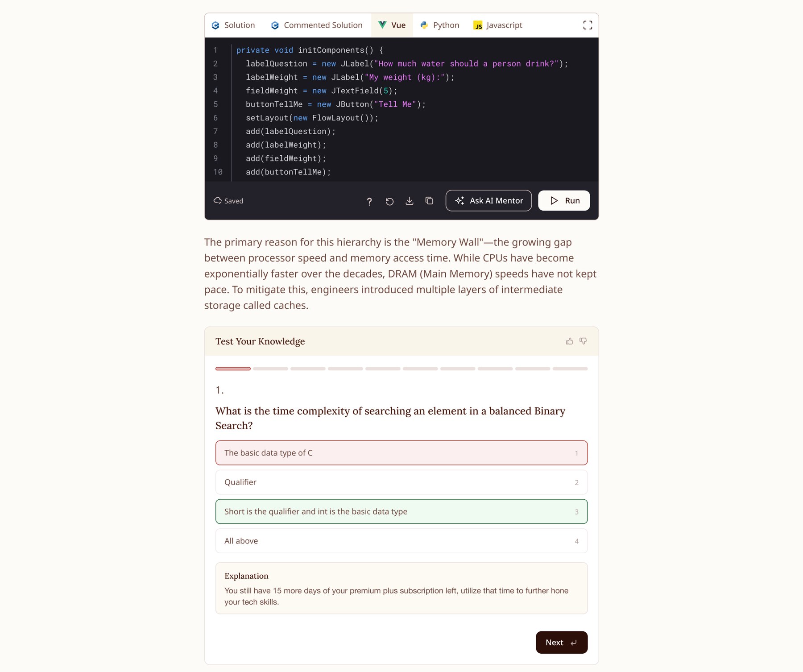Select "Short is the qualifier and int" answer
This screenshot has height=672, width=803.
pyautogui.click(x=401, y=511)
